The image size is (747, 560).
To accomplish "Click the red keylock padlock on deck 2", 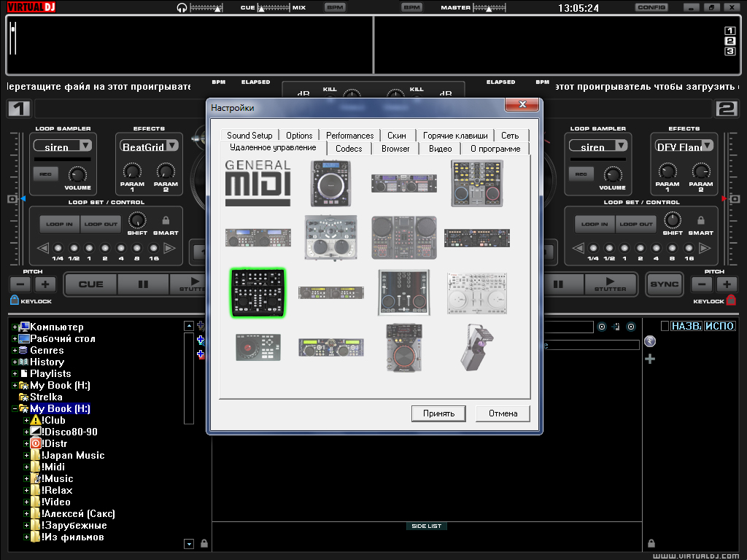I will [731, 300].
